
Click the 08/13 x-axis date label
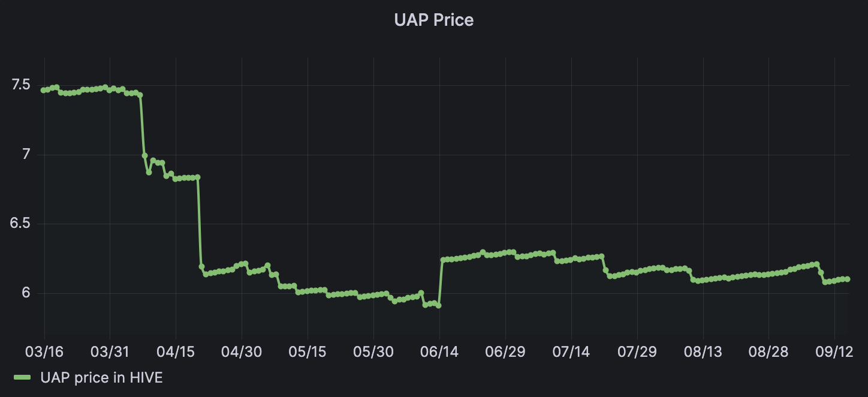tap(703, 350)
